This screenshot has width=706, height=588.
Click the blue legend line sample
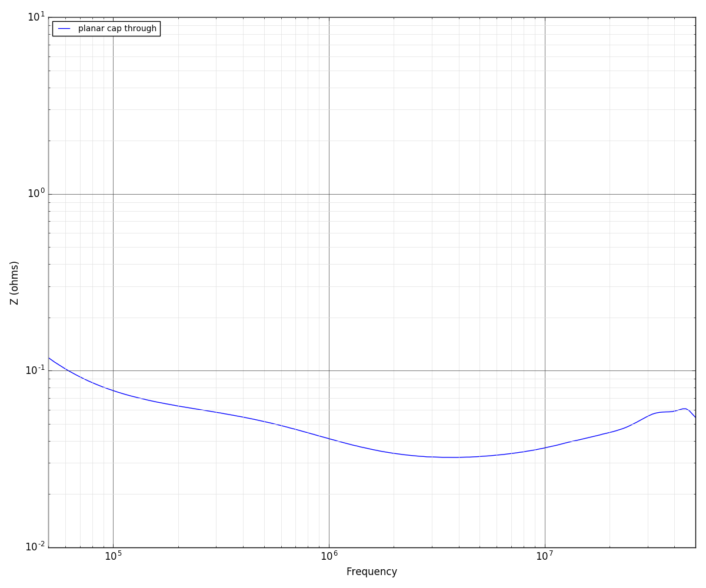[64, 29]
